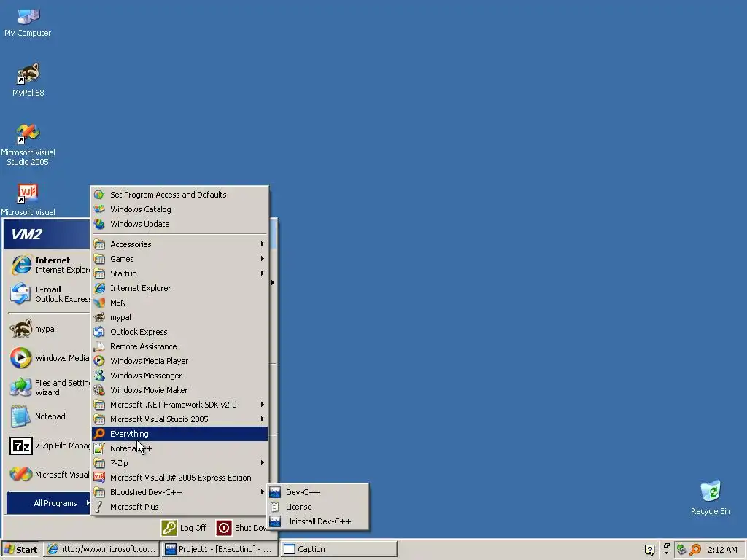Start Files and Settings Transfer Wizard
The image size is (747, 560).
click(x=48, y=388)
